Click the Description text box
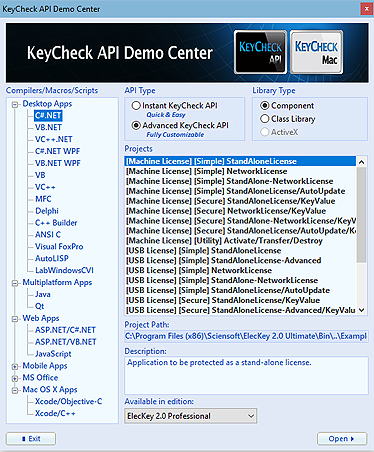Viewport: 374px width, 452px height. (x=246, y=375)
